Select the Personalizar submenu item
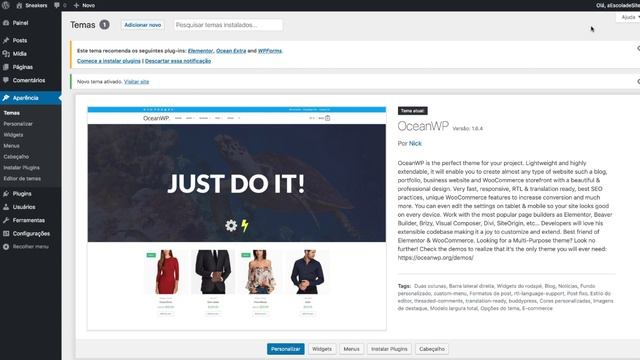 tap(18, 124)
